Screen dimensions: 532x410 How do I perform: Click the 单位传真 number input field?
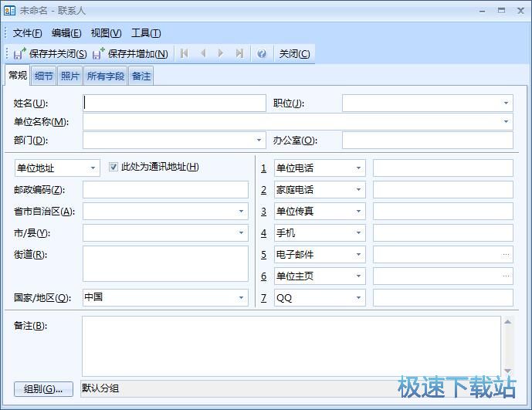tap(443, 211)
